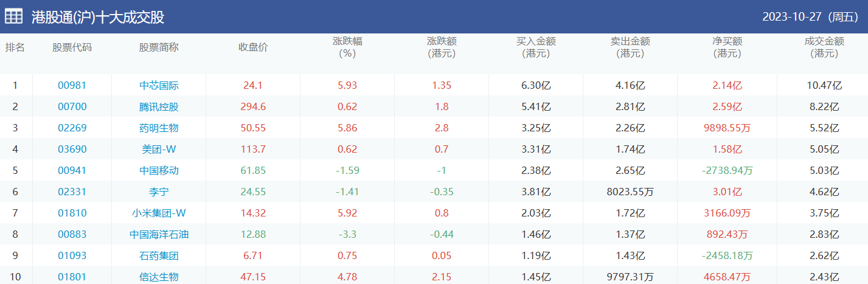Screen dimensions: 868x284
Task: Select change percent -3.3 cell
Action: coord(347,235)
